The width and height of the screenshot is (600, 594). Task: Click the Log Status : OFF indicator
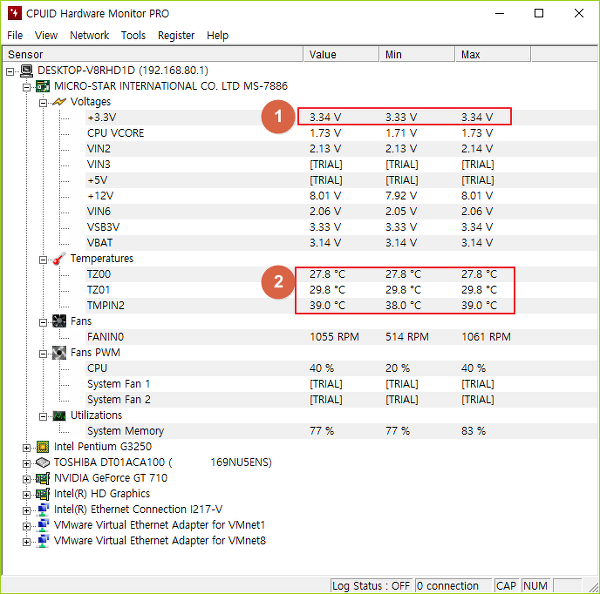click(371, 586)
